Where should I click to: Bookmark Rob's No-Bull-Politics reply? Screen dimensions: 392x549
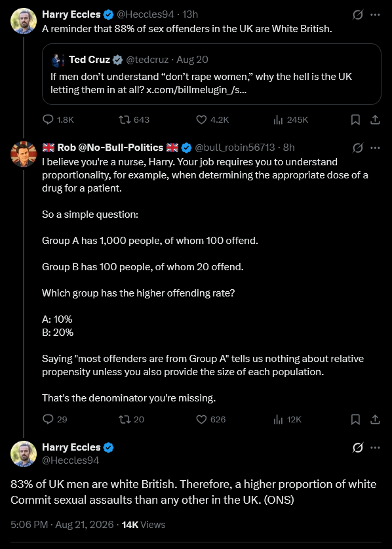click(x=355, y=419)
